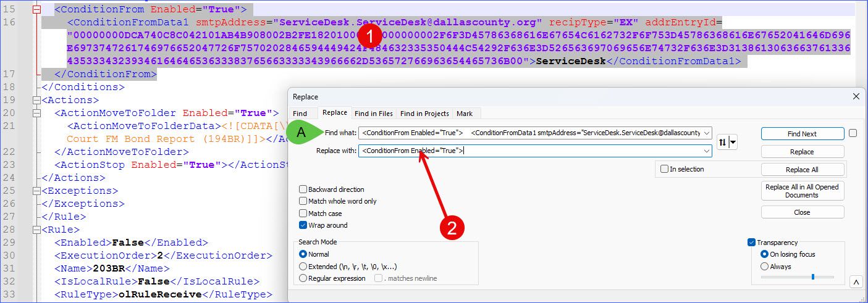Image resolution: width=868 pixels, height=303 pixels.
Task: Collapse the Exceptions fold marker on line 25
Action: click(x=37, y=191)
